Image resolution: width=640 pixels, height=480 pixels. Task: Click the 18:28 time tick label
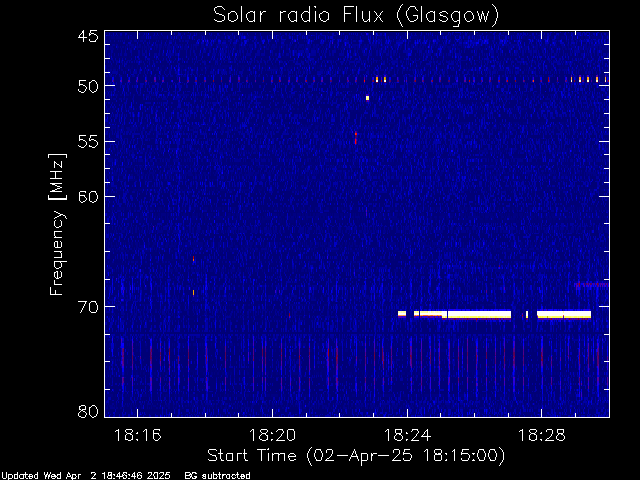pos(542,435)
